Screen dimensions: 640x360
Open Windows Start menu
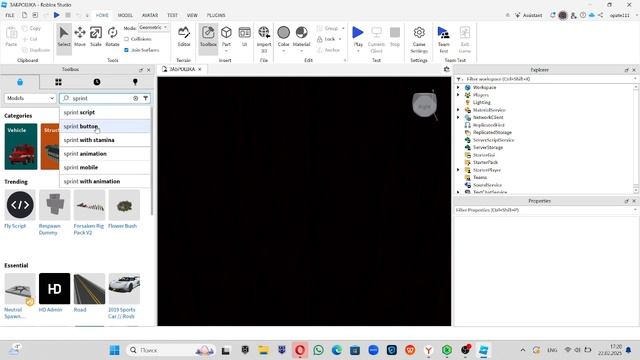click(x=115, y=350)
